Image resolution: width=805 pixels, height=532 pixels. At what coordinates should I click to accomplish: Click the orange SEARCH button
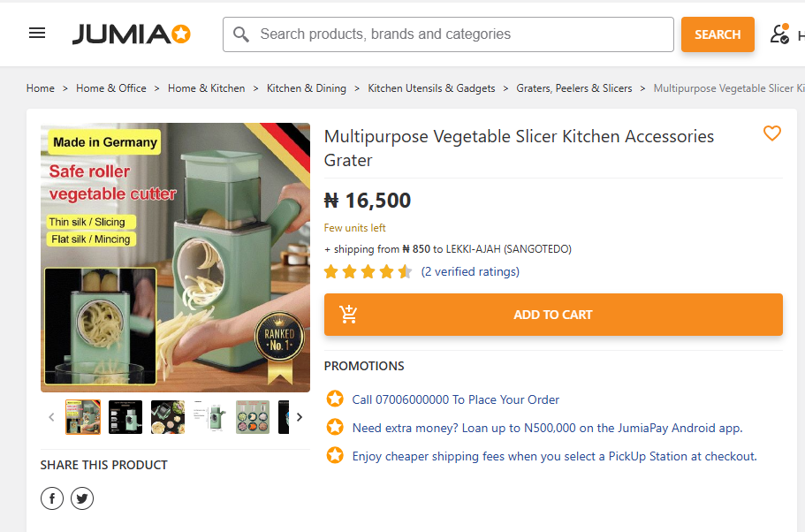tap(717, 34)
